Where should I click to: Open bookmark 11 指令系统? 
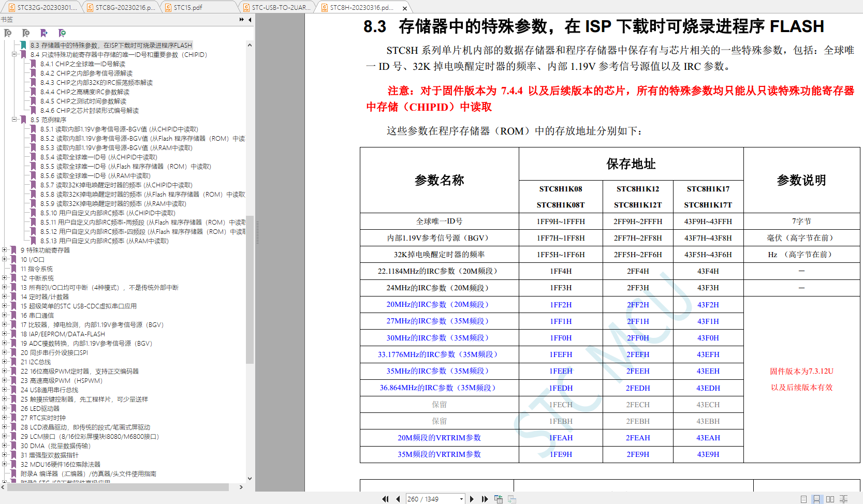37,269
